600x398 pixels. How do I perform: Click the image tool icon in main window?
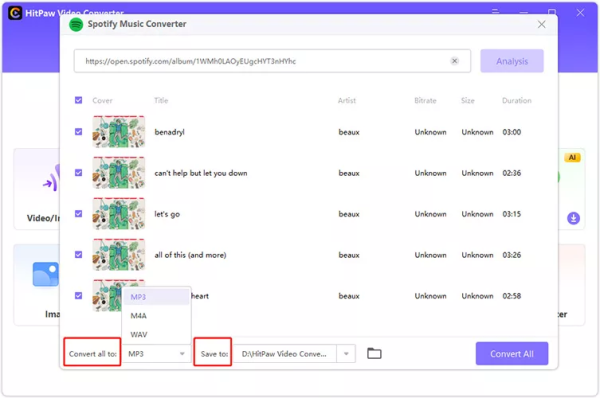(x=46, y=274)
